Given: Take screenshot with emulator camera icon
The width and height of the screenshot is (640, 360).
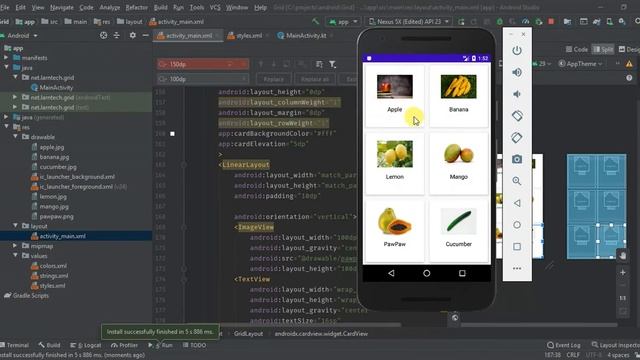Looking at the screenshot, I should point(517,159).
